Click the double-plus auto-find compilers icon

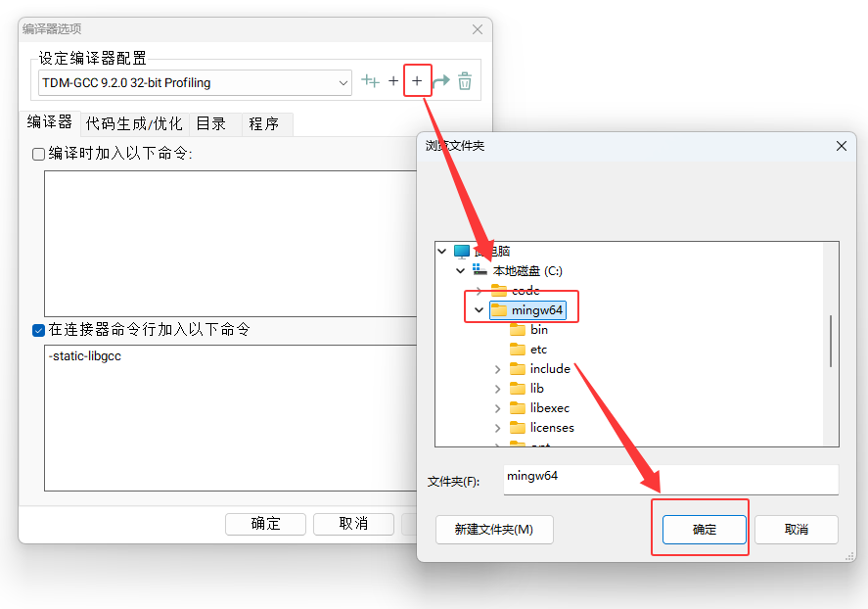point(370,81)
